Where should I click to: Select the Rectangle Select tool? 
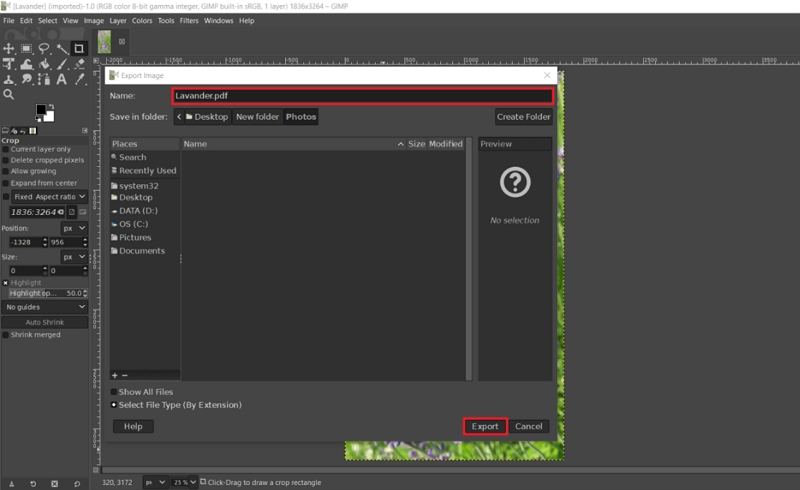click(27, 48)
